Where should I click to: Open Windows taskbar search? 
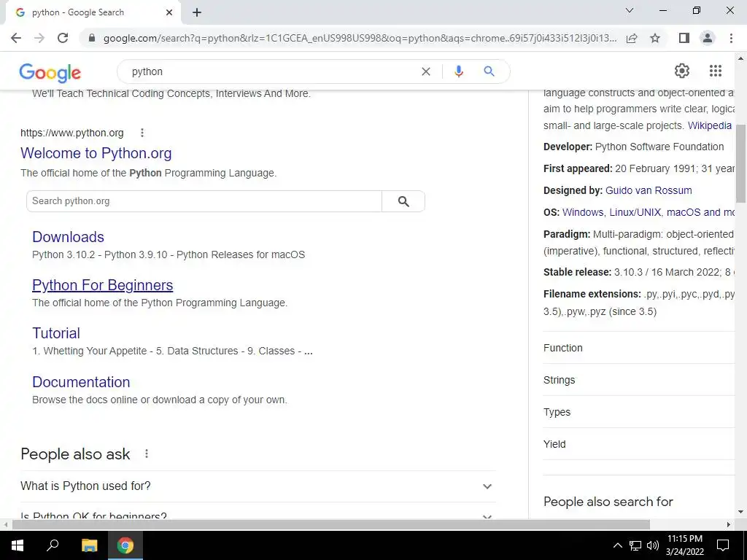(53, 545)
